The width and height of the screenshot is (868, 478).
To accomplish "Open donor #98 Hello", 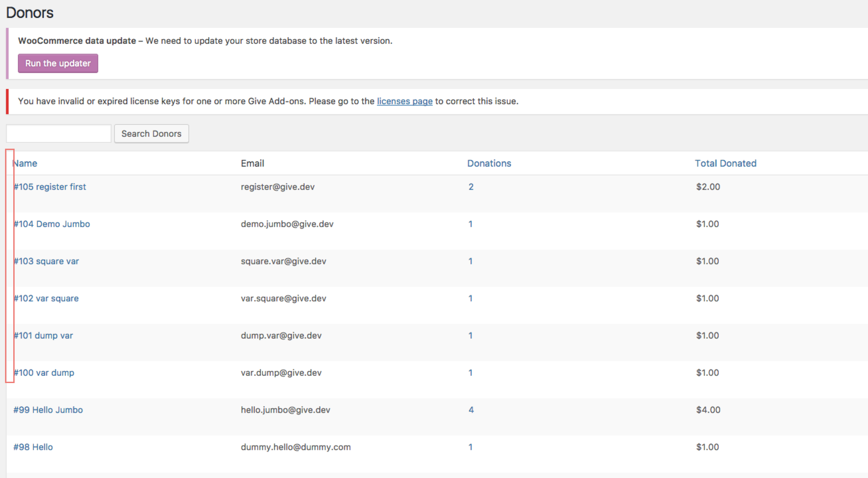I will [33, 447].
